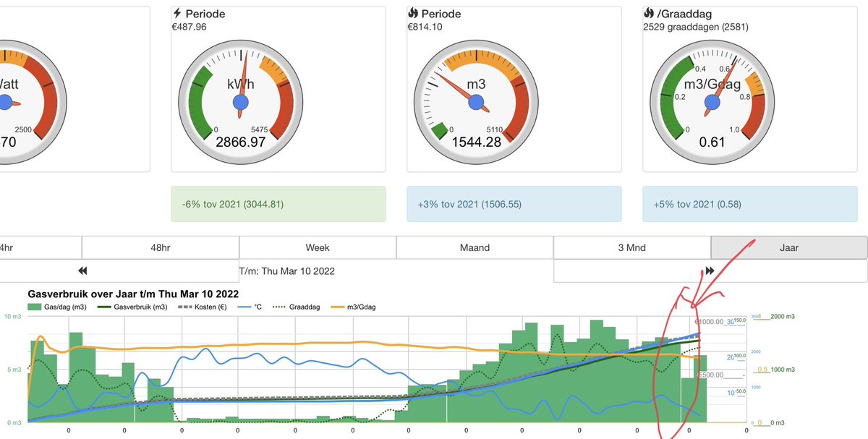This screenshot has height=439, width=868.
Task: Select the 48hr period tab
Action: click(160, 247)
